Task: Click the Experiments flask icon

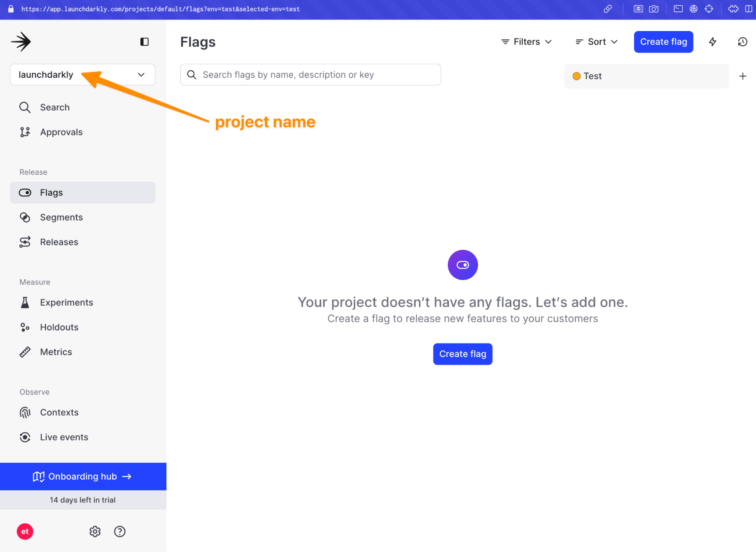Action: 25,303
